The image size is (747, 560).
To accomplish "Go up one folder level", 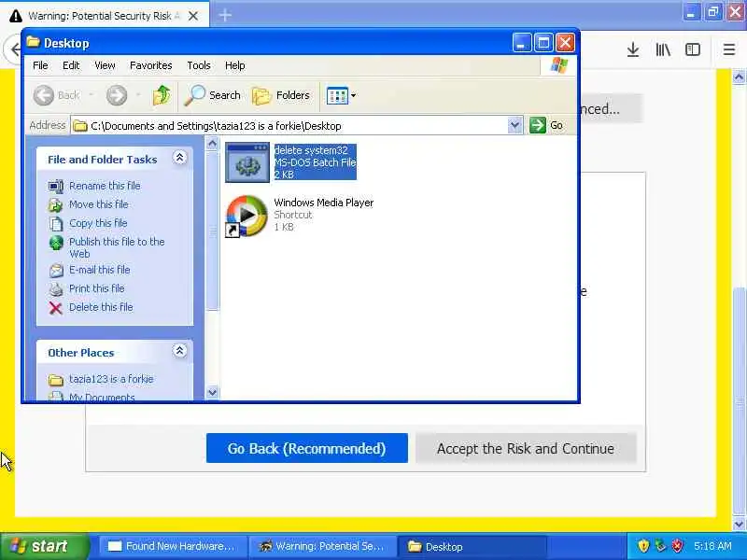I will coord(162,95).
